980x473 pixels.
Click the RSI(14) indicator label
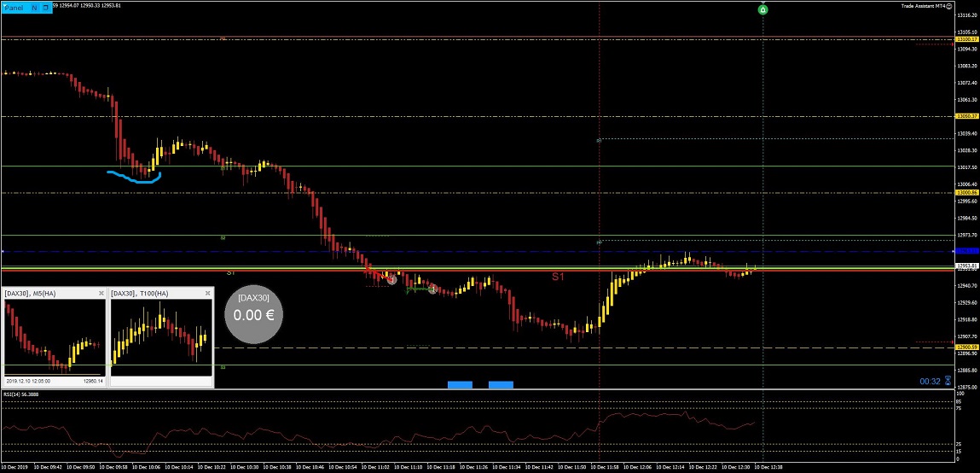[22, 394]
